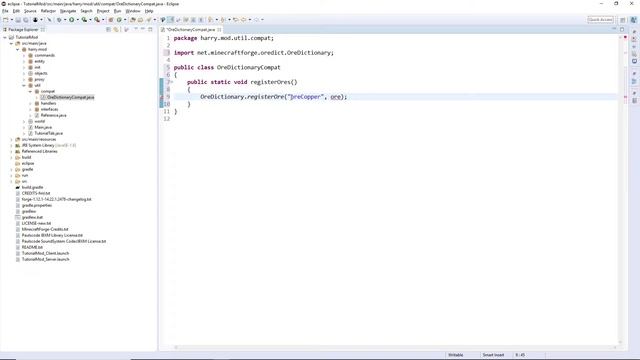Viewport: 640px width, 360px height.
Task: Toggle Link with Editor in Package Explorer
Action: click(x=116, y=29)
